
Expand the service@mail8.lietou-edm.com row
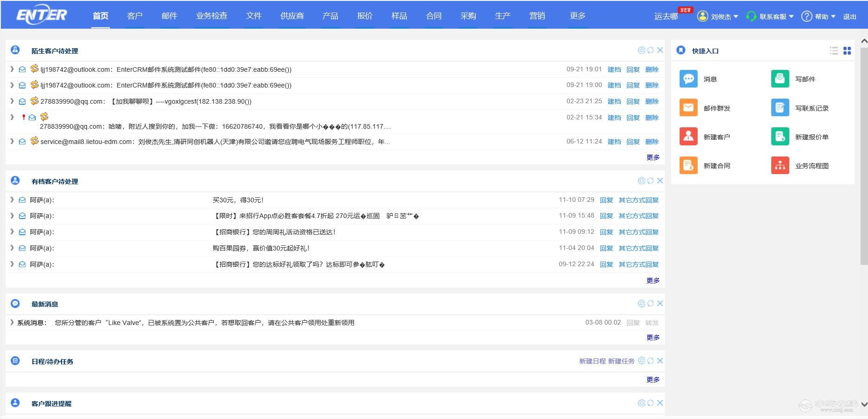(12, 141)
